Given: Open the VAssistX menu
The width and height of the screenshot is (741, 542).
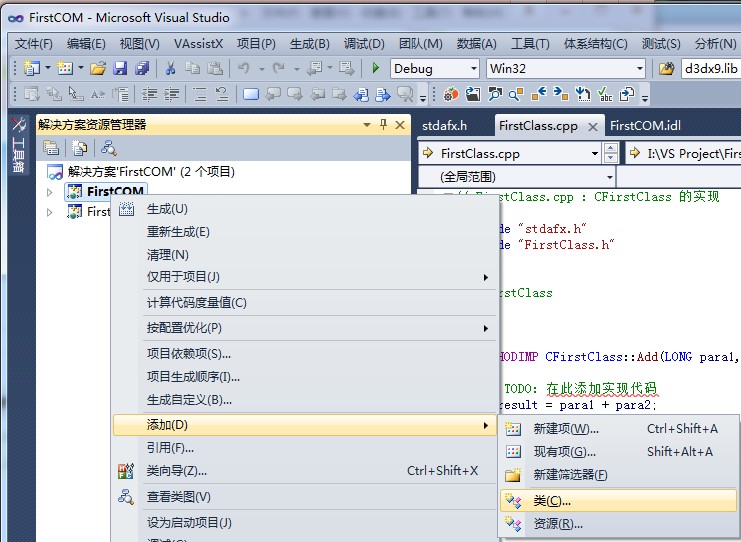Looking at the screenshot, I should coord(198,44).
